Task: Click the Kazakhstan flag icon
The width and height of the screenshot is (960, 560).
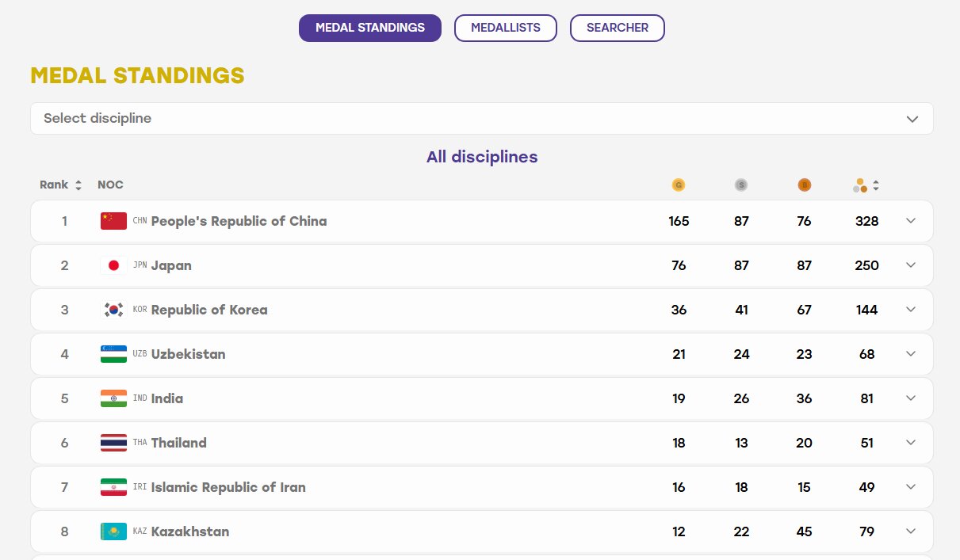Action: point(113,531)
